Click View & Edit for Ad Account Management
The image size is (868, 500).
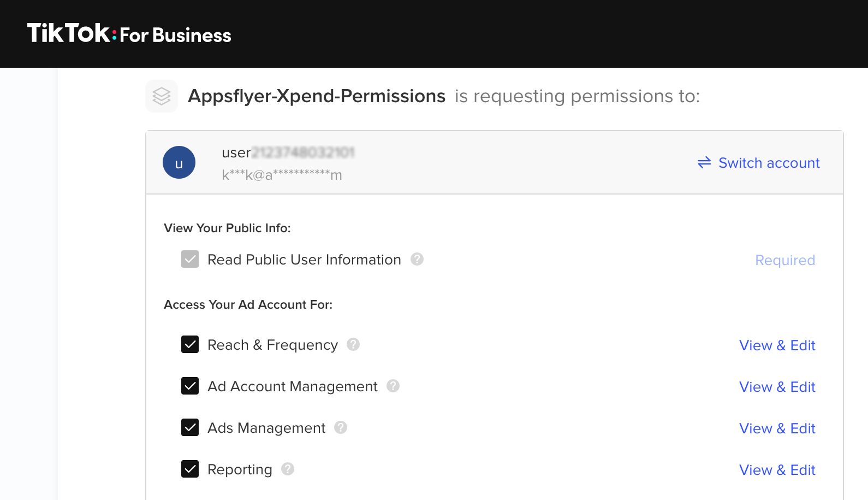[x=777, y=387]
